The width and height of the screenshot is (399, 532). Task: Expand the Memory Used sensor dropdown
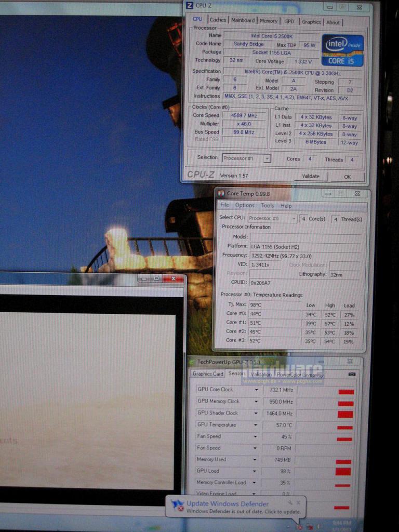click(255, 460)
